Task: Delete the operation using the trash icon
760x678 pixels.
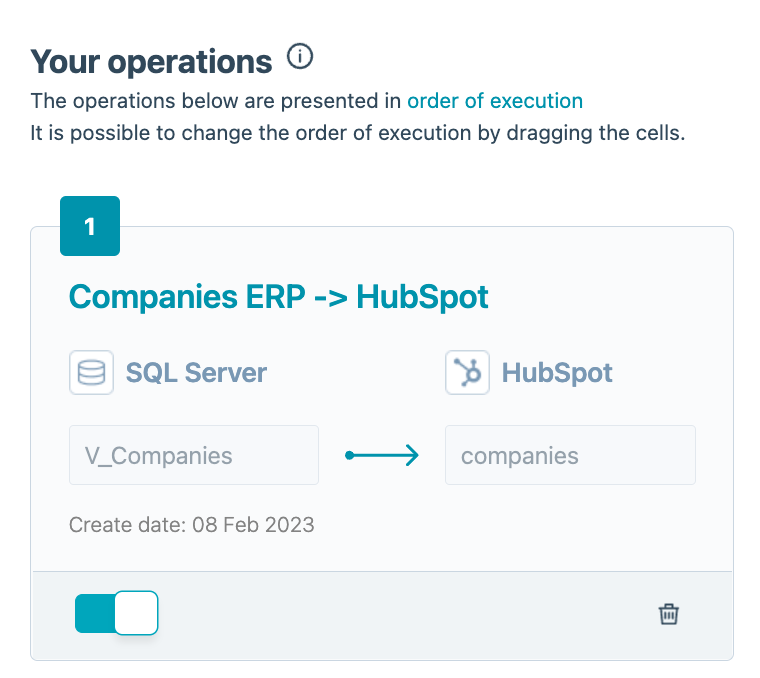Action: coord(669,614)
